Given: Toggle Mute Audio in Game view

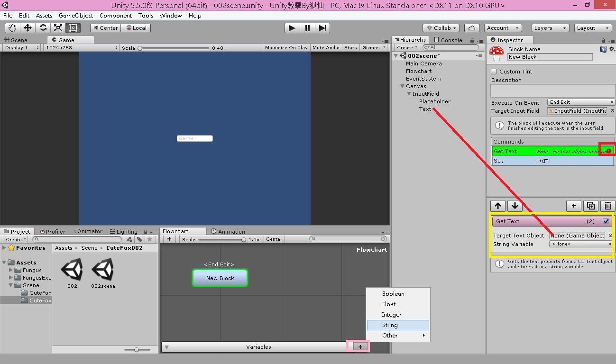Looking at the screenshot, I should click(x=326, y=47).
